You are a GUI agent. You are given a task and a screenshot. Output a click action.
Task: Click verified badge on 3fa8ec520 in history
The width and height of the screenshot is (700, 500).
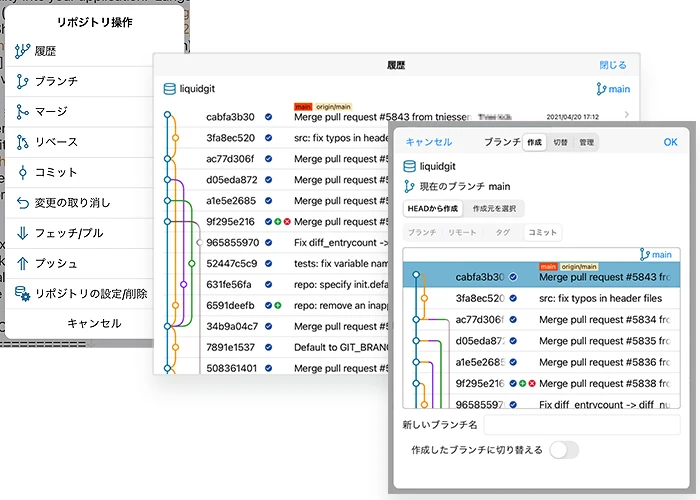[268, 138]
